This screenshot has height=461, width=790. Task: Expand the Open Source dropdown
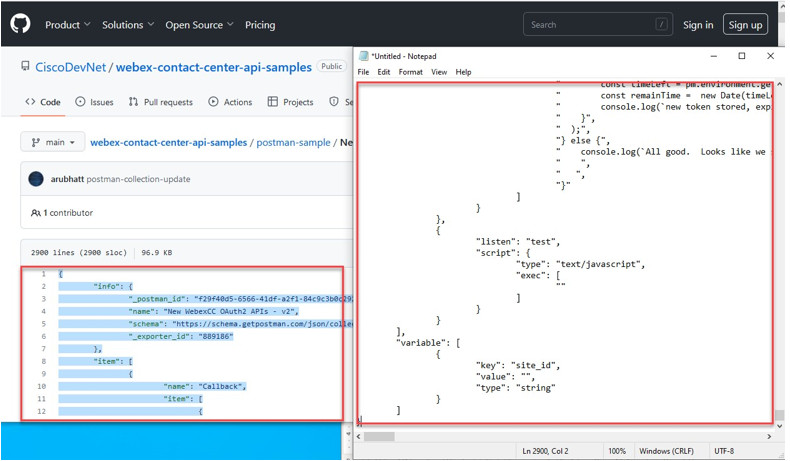200,25
